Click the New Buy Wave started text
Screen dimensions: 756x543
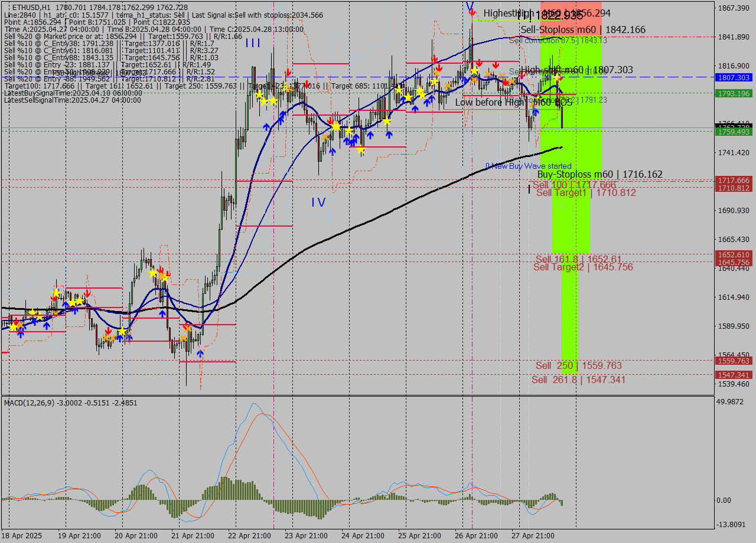pyautogui.click(x=528, y=166)
